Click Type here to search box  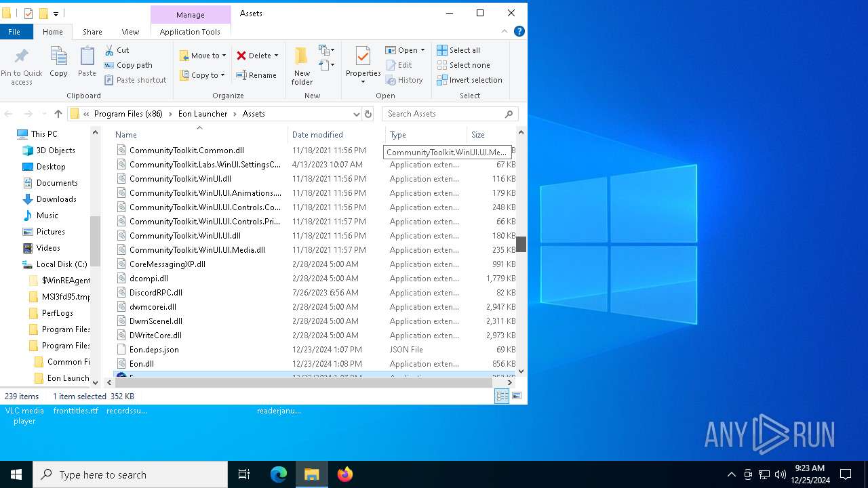click(x=130, y=474)
